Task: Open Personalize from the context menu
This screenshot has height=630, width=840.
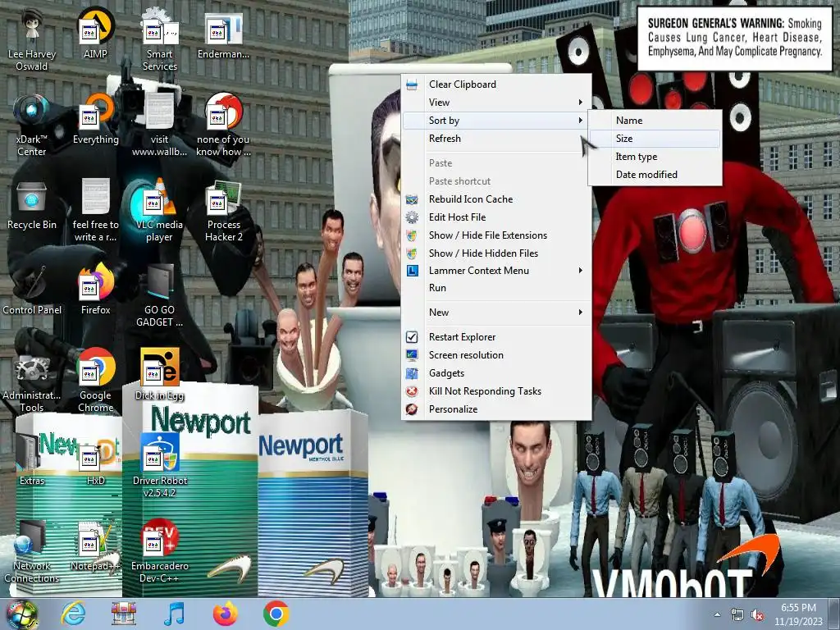Action: click(x=496, y=409)
